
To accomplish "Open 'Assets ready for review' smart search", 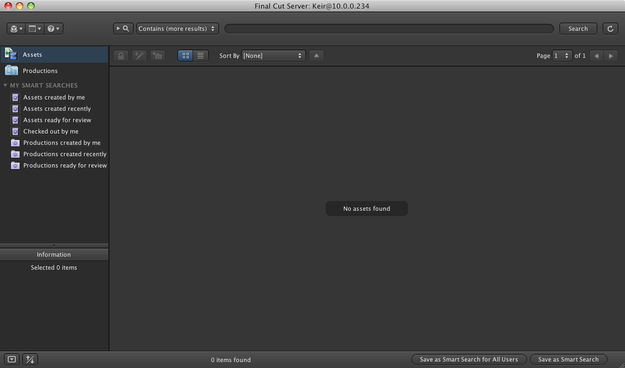I will pyautogui.click(x=57, y=120).
